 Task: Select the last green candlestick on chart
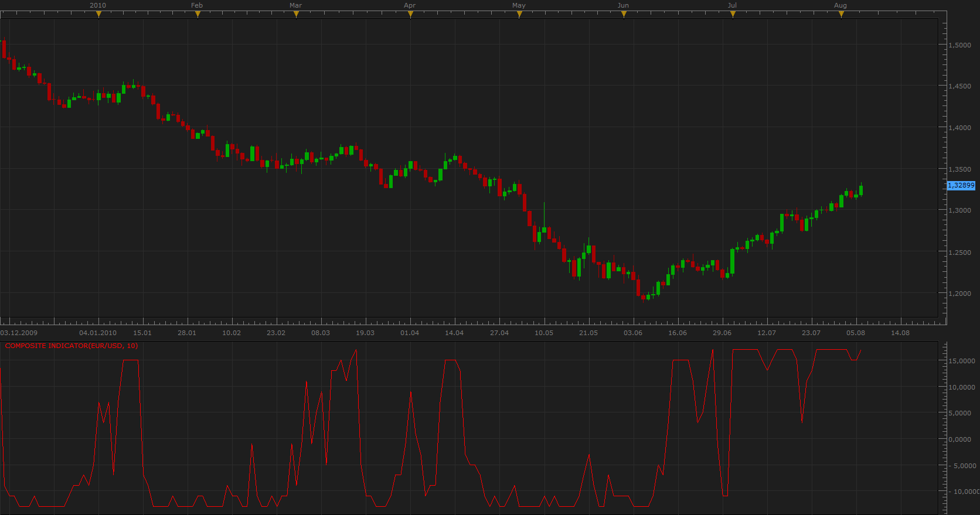(x=861, y=190)
